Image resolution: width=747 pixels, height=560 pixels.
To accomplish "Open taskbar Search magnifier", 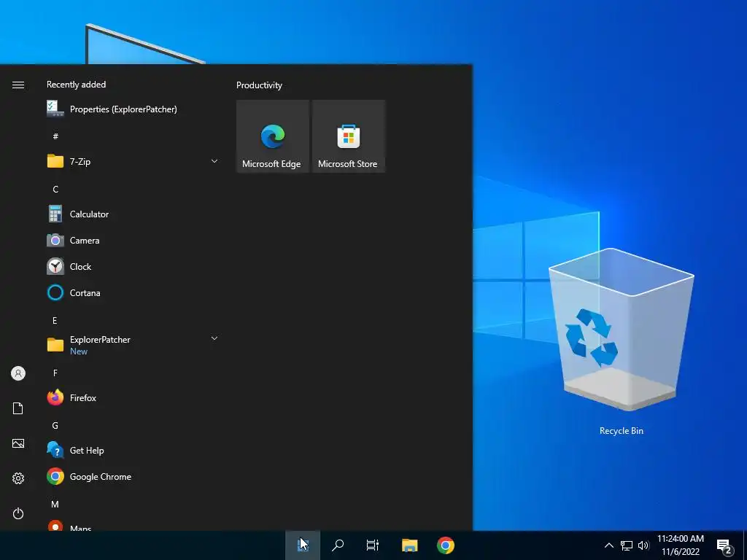I will [x=338, y=545].
